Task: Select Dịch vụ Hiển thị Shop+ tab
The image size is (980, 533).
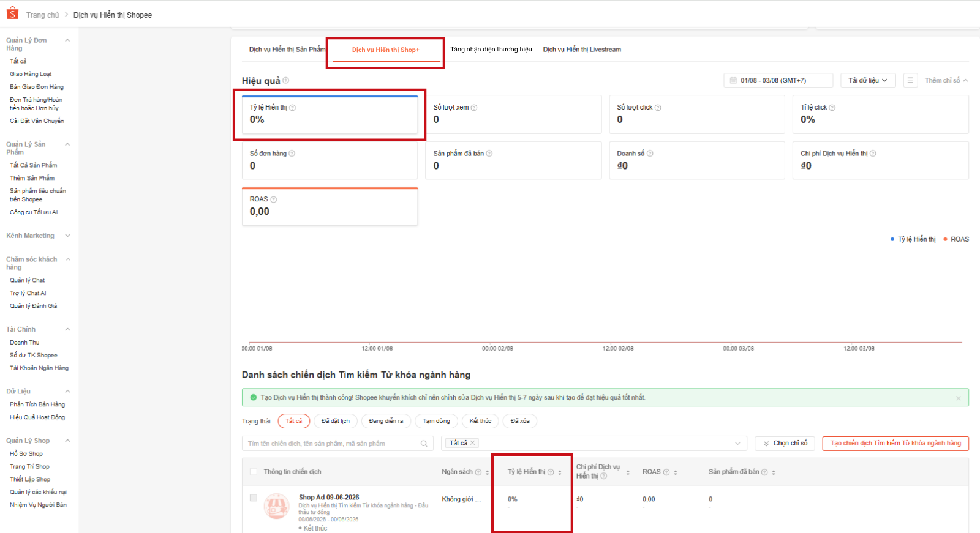Action: coord(386,50)
